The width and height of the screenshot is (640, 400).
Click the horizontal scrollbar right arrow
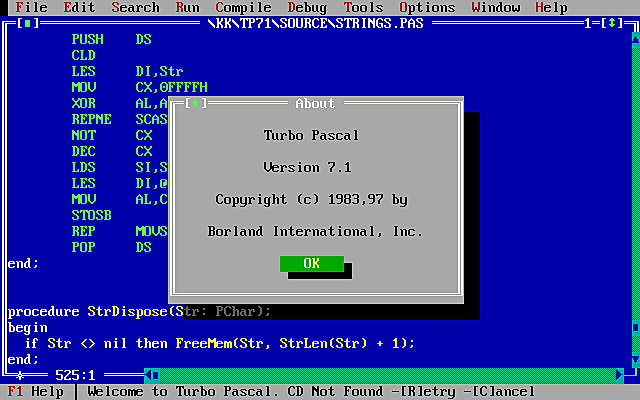[x=620, y=375]
